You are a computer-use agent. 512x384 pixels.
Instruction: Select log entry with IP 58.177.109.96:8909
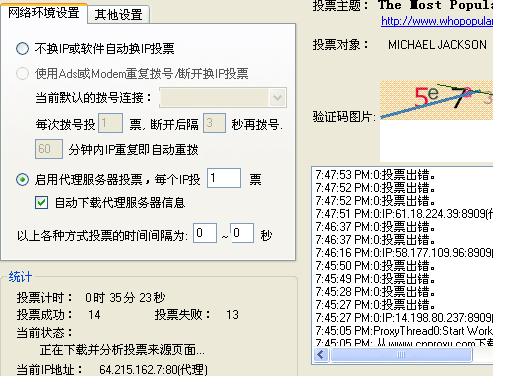coord(404,253)
